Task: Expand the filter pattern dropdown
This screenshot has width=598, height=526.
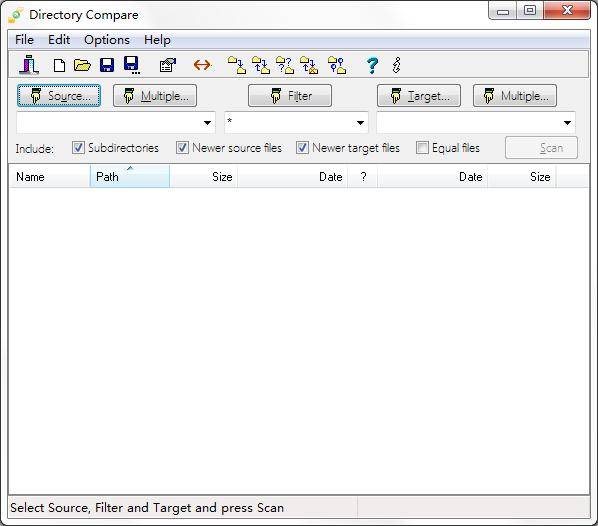Action: pyautogui.click(x=360, y=123)
